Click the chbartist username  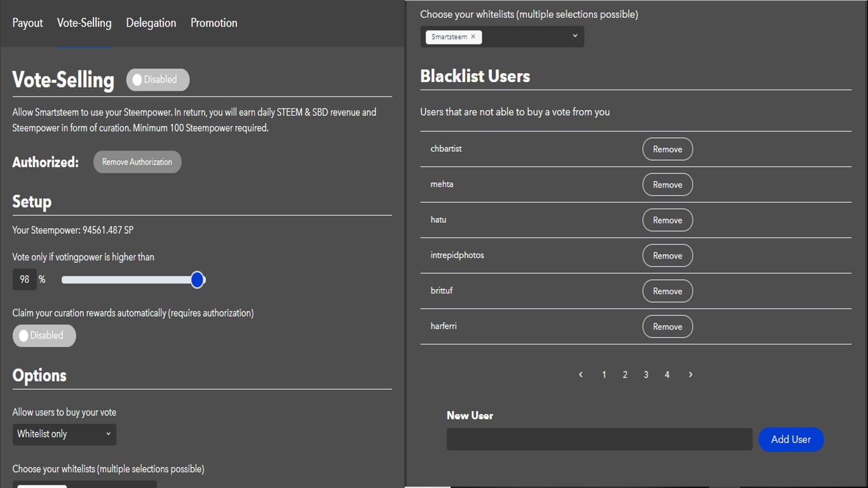[446, 149]
